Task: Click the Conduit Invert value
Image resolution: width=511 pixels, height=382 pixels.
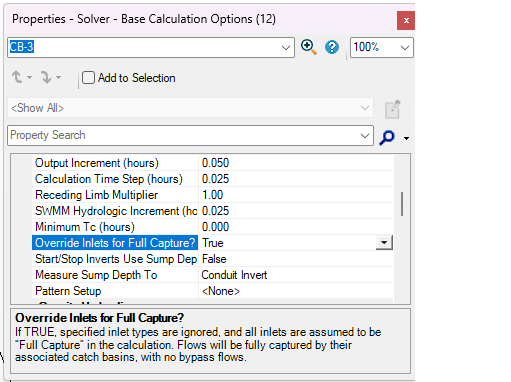Action: pyautogui.click(x=234, y=275)
